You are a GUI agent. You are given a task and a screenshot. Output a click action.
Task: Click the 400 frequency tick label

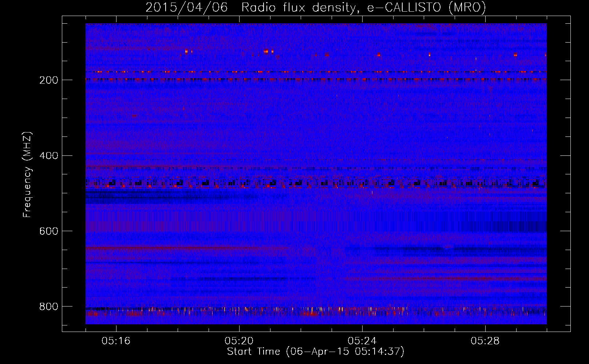(48, 156)
